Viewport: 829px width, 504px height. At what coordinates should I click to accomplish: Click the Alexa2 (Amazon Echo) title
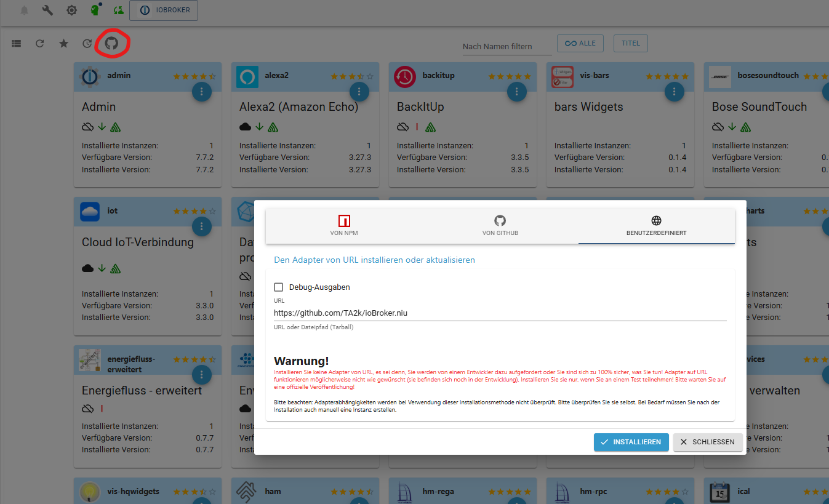298,107
